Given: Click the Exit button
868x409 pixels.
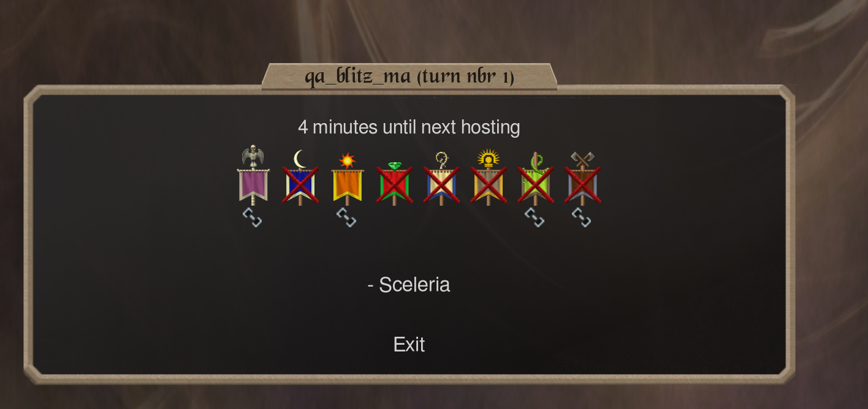Looking at the screenshot, I should coord(409,344).
